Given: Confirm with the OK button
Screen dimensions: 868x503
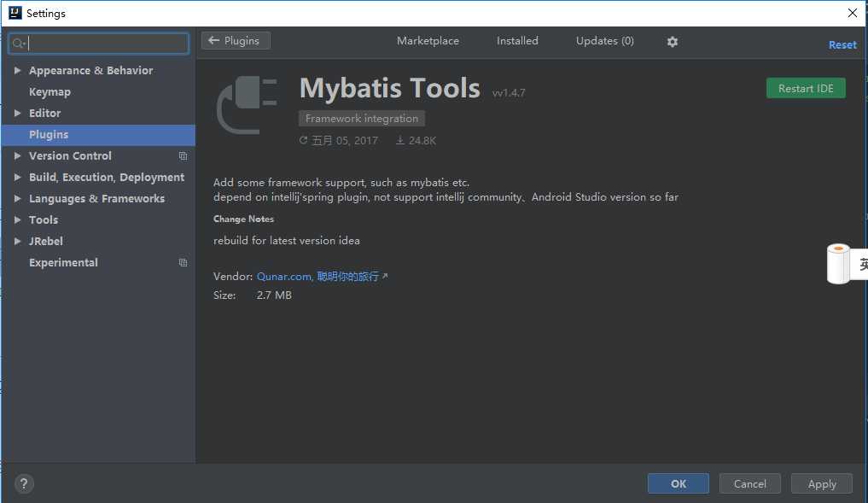Looking at the screenshot, I should [x=679, y=483].
